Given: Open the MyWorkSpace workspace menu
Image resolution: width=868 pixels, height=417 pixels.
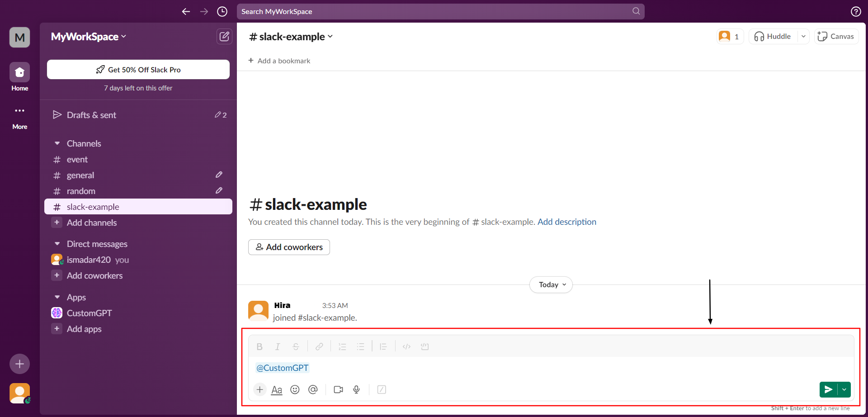Looking at the screenshot, I should 89,37.
